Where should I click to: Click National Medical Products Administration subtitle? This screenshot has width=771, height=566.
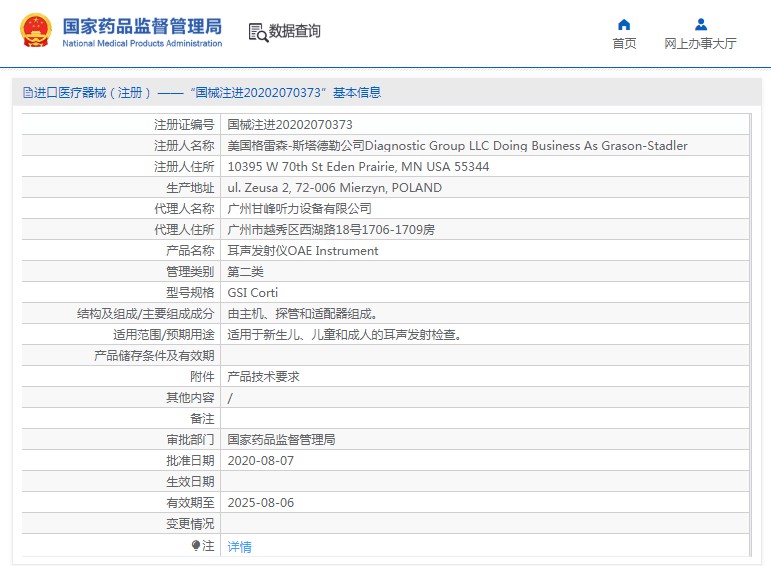pyautogui.click(x=142, y=43)
